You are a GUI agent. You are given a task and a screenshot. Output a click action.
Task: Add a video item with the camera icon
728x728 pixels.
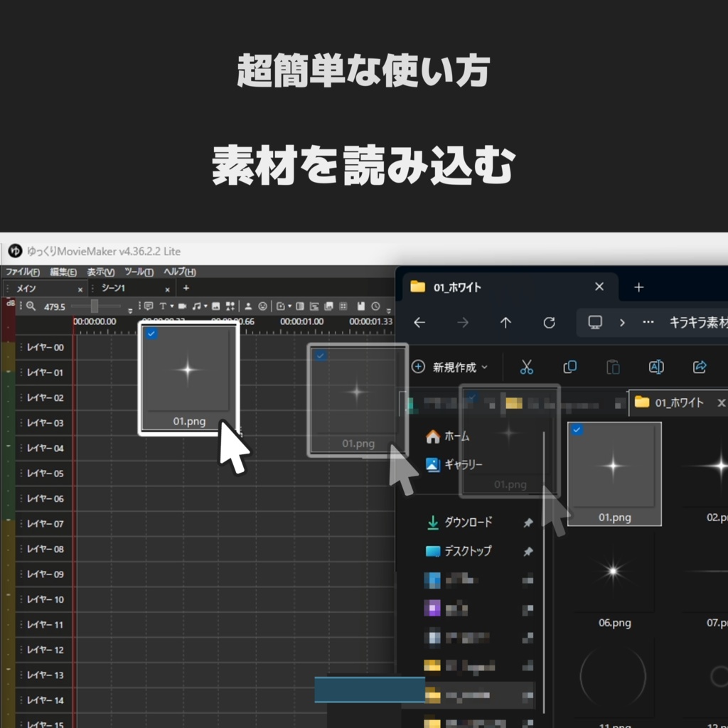tap(182, 306)
